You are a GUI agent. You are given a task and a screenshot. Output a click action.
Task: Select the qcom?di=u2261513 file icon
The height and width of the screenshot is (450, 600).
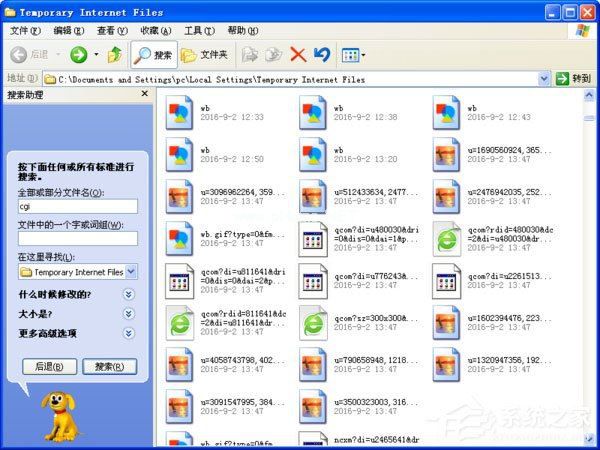pyautogui.click(x=447, y=281)
